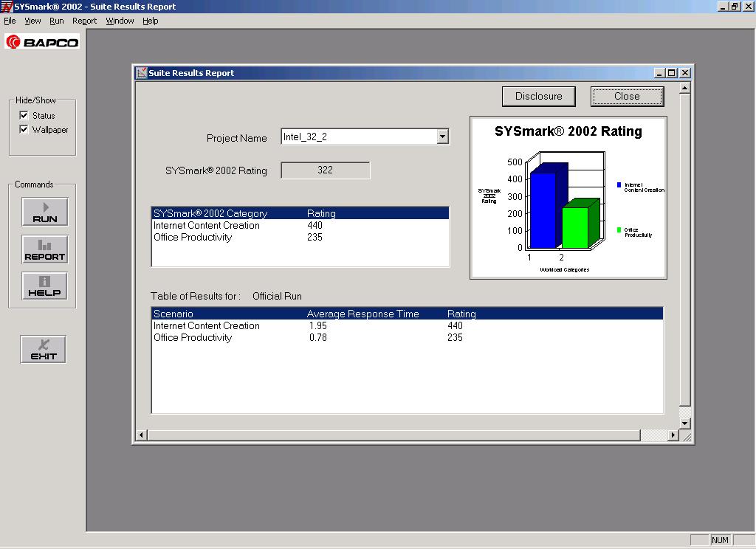The image size is (756, 549).
Task: Open the Window menu
Action: [x=120, y=21]
